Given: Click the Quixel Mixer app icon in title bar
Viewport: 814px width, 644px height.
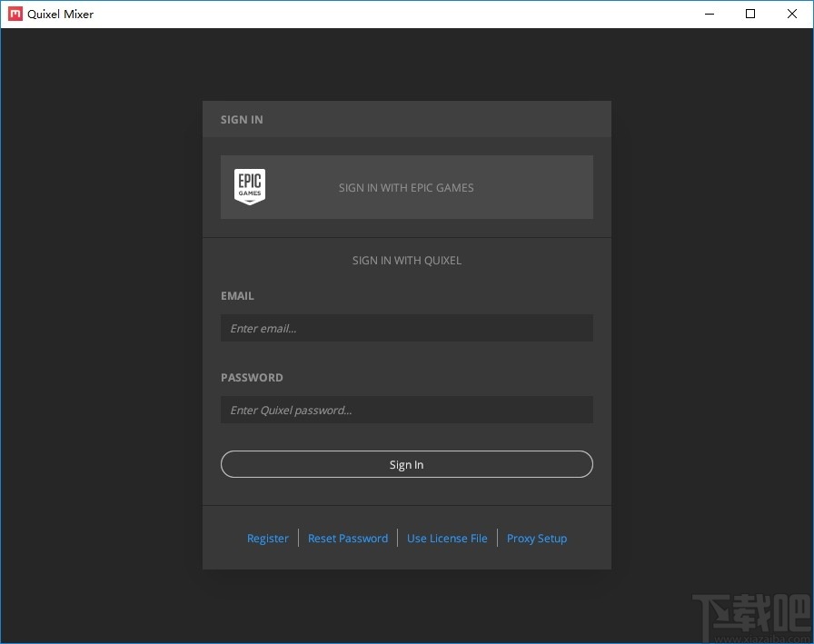Looking at the screenshot, I should click(15, 14).
